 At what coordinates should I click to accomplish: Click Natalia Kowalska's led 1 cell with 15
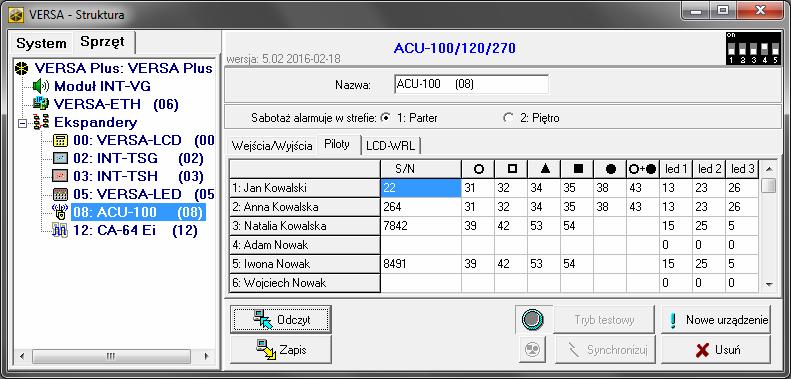tap(675, 226)
